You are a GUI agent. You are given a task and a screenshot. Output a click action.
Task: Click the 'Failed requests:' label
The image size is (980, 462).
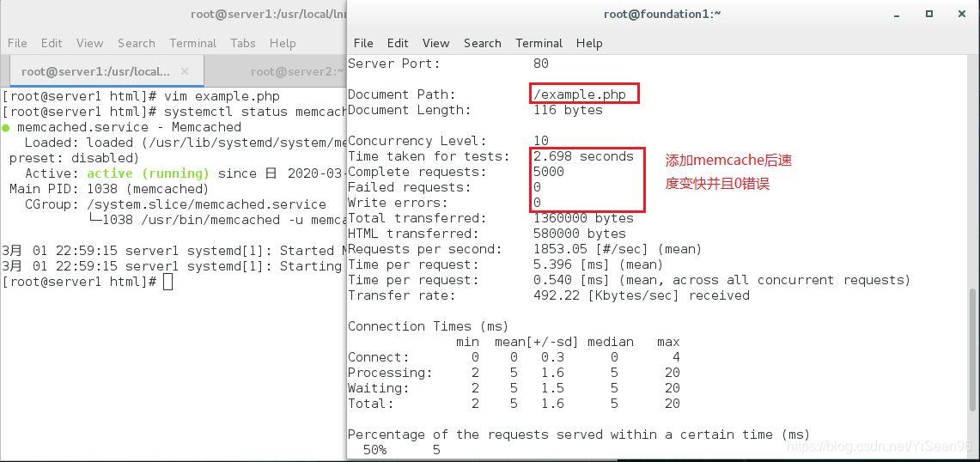pyautogui.click(x=410, y=187)
